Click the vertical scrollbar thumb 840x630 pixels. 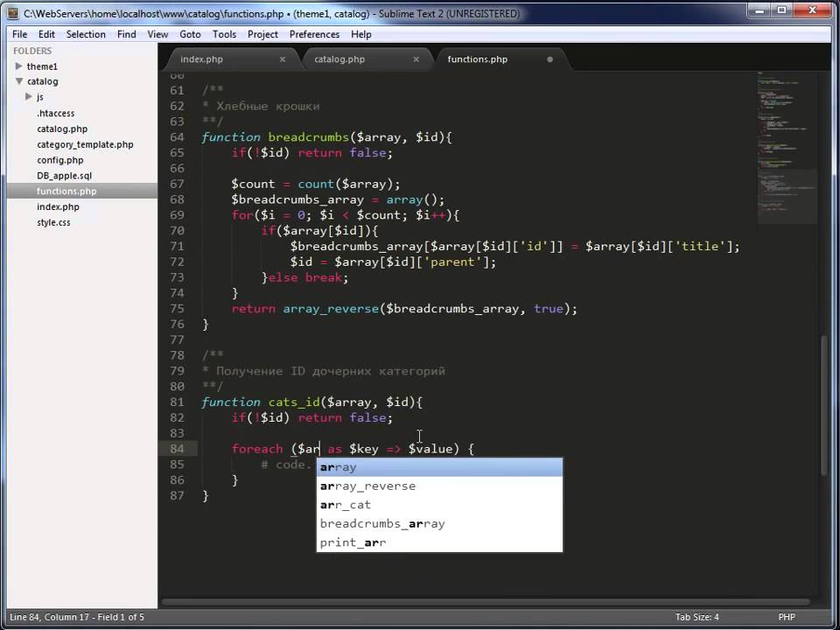pos(824,404)
